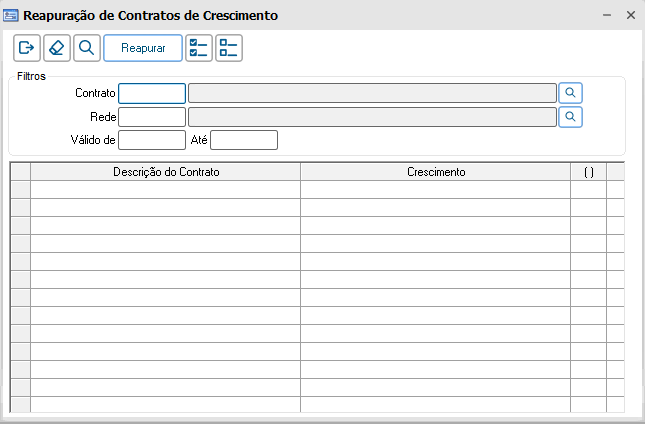Toggle the ( ) selection column header
Image resolution: width=645 pixels, height=424 pixels.
click(588, 172)
